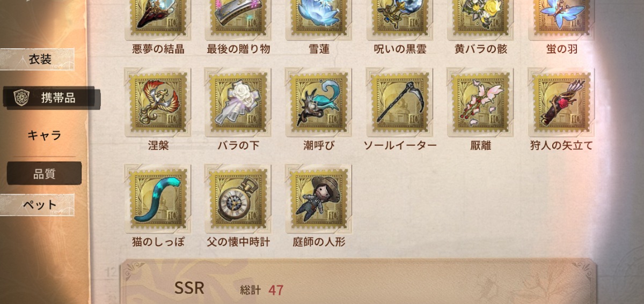
Task: Select the 猫のしっぽ cat tail accessory
Action: click(x=158, y=198)
